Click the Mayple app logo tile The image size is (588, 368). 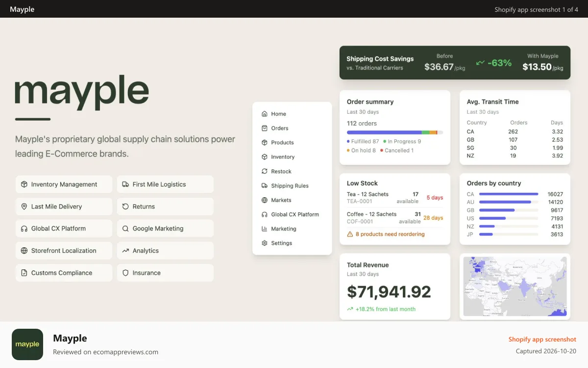pyautogui.click(x=27, y=344)
